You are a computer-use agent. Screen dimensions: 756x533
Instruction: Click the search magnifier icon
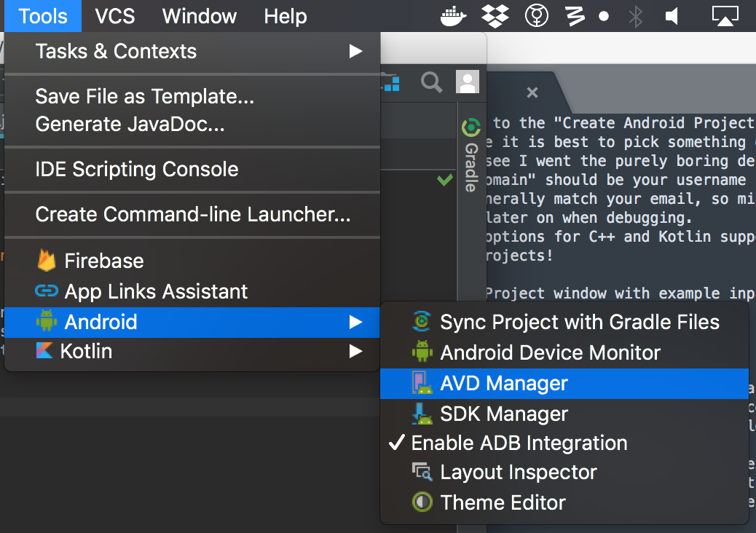pyautogui.click(x=432, y=82)
